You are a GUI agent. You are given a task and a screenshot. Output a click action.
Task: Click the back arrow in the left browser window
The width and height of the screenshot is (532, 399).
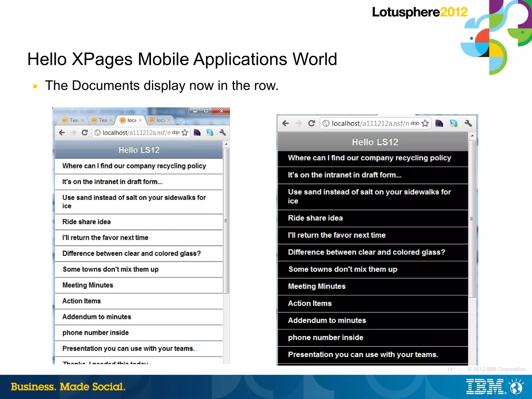(x=62, y=133)
